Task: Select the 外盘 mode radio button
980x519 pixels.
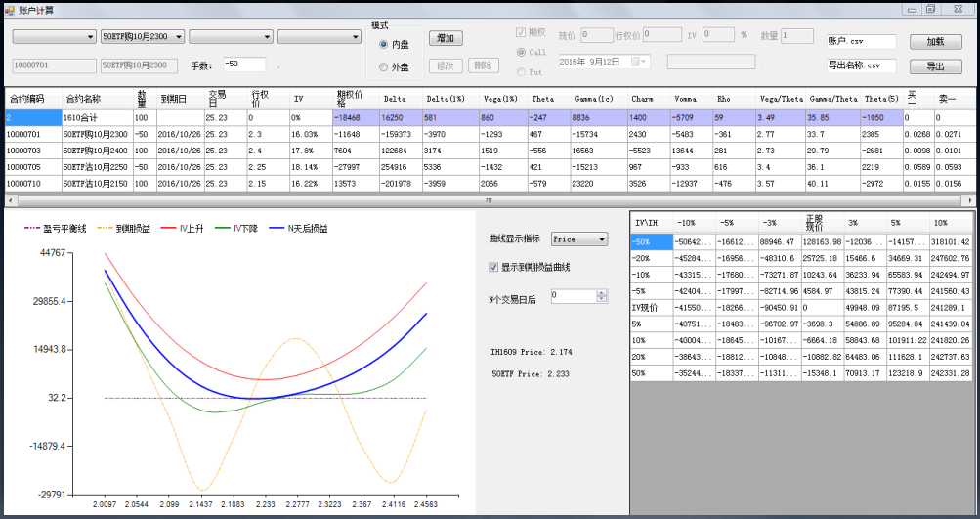Action: [383, 67]
